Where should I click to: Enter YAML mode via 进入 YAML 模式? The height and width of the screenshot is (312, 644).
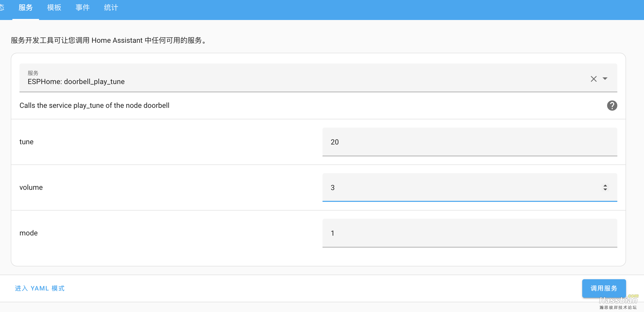[x=40, y=288]
